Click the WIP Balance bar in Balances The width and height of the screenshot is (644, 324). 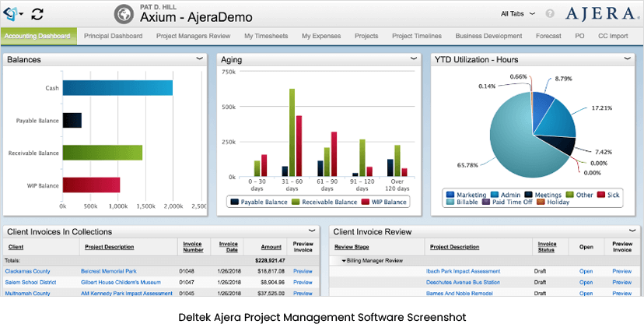[91, 185]
